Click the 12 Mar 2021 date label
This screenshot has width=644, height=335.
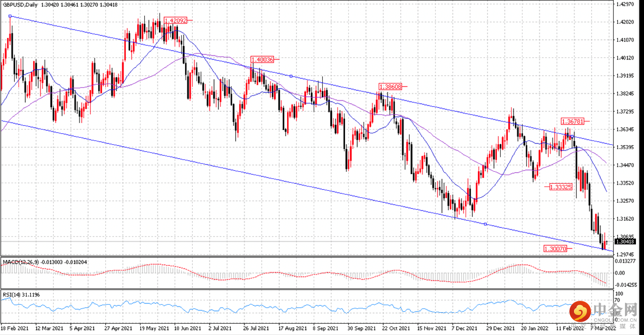50,328
